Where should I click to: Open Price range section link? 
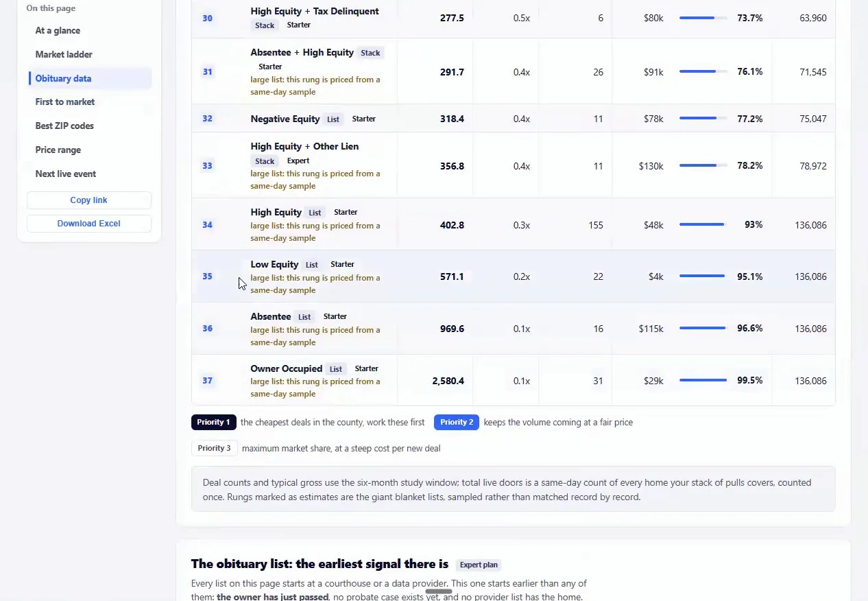click(x=58, y=150)
